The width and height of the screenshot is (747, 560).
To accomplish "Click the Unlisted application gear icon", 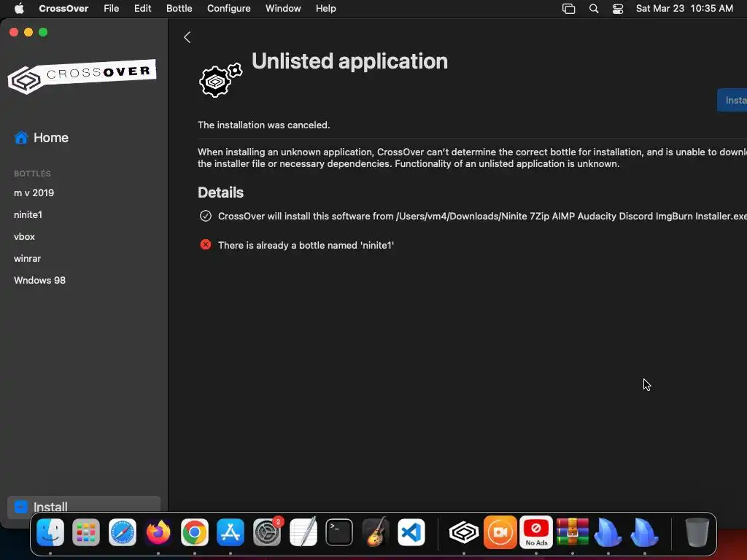I will pos(220,80).
